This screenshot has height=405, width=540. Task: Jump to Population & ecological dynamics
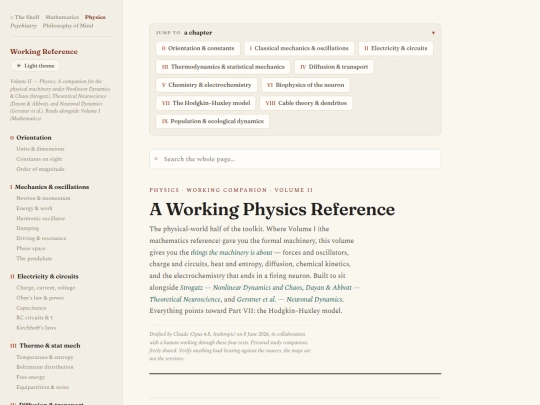pos(212,121)
